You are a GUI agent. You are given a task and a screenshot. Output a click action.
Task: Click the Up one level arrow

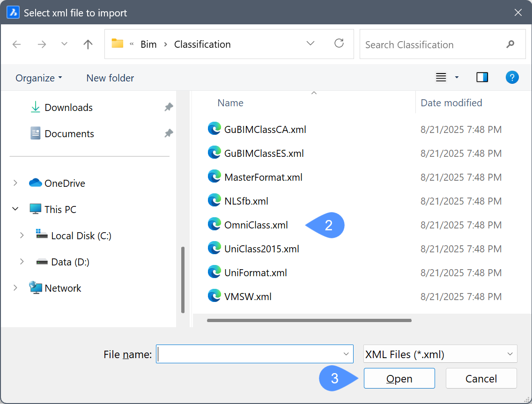point(88,44)
